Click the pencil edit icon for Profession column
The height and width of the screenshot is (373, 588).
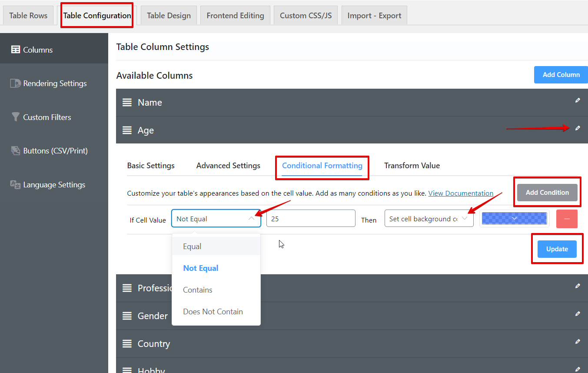pos(578,286)
